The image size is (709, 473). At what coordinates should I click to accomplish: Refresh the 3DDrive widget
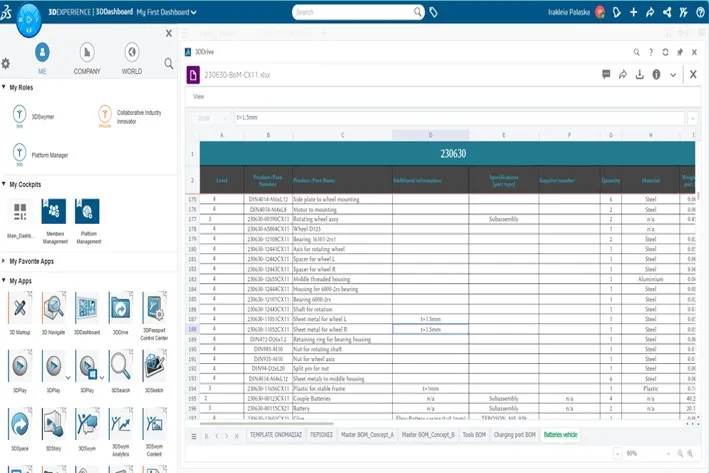point(665,52)
